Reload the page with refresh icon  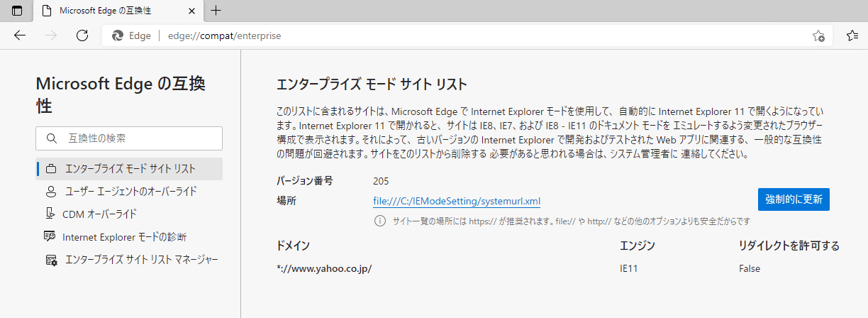82,35
